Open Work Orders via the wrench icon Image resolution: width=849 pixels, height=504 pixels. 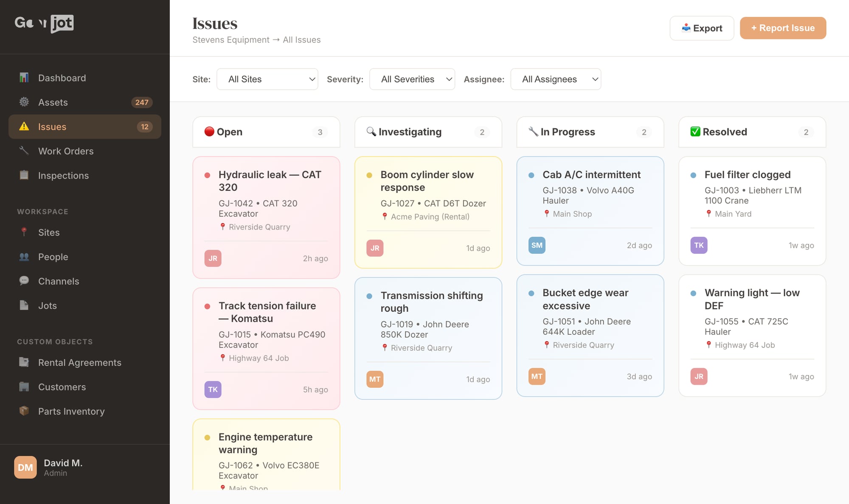24,151
